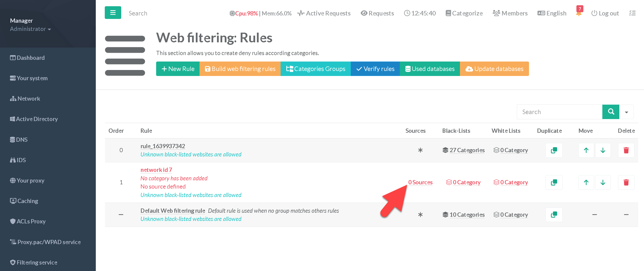Image resolution: width=644 pixels, height=271 pixels.
Task: Delete the network id 7 rule
Action: point(626,182)
